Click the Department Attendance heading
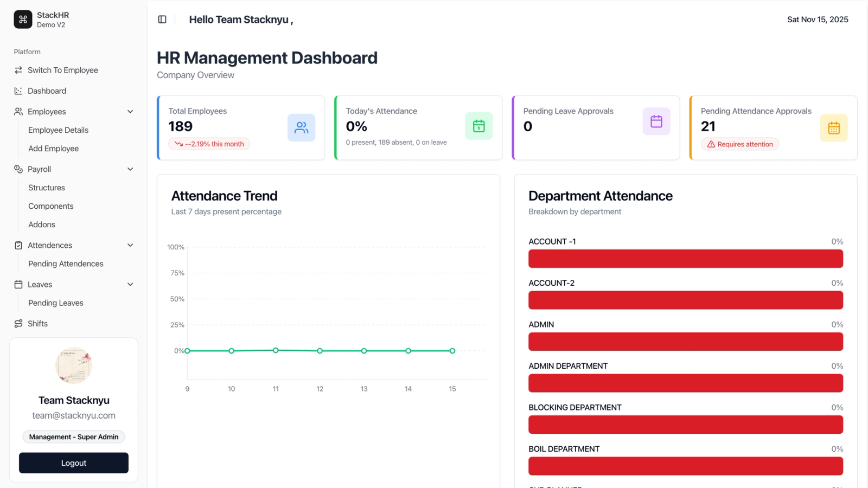868x488 pixels. (x=601, y=196)
